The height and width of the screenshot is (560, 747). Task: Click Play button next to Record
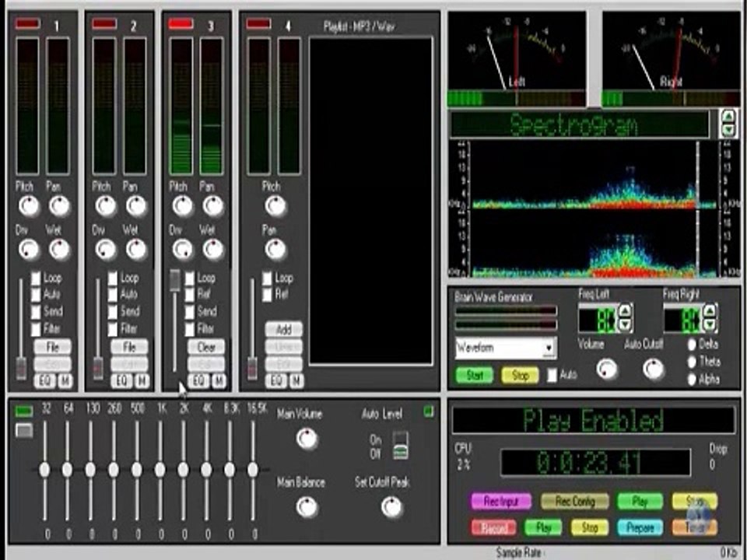(x=543, y=527)
